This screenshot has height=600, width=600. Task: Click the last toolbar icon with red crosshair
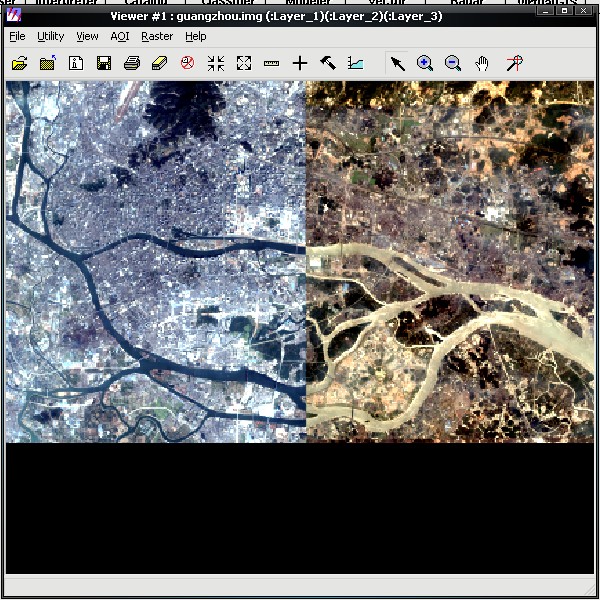point(515,63)
